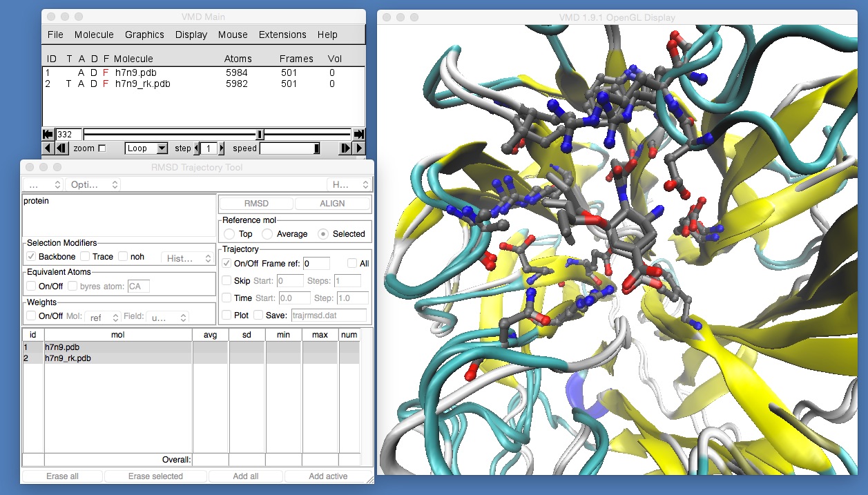Image resolution: width=868 pixels, height=495 pixels.
Task: Play the trajectory in reverse
Action: (46, 148)
